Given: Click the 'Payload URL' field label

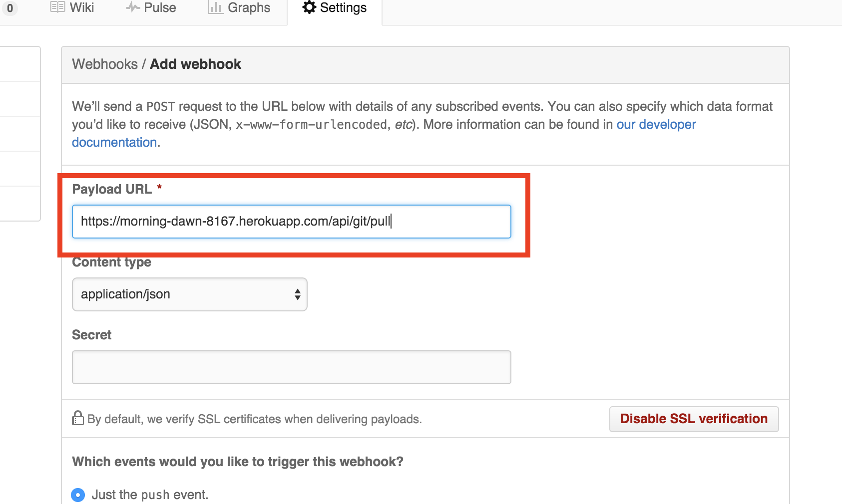Looking at the screenshot, I should pos(112,189).
